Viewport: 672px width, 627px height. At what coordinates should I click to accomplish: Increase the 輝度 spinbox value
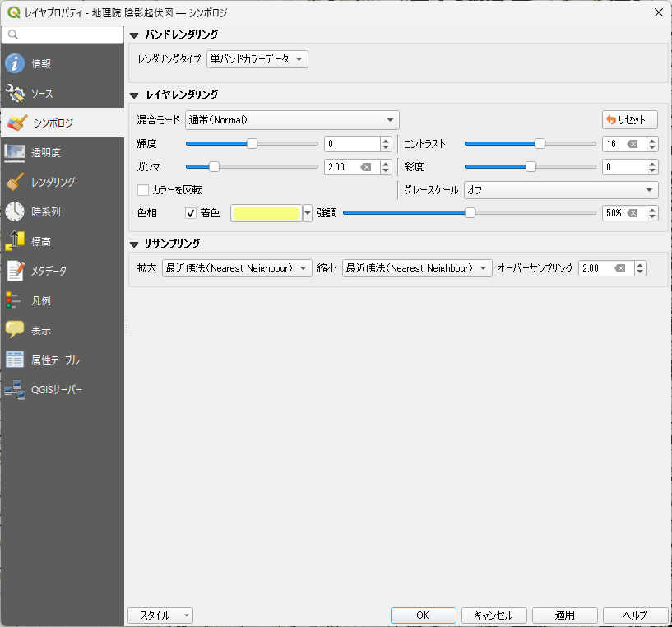click(x=386, y=141)
